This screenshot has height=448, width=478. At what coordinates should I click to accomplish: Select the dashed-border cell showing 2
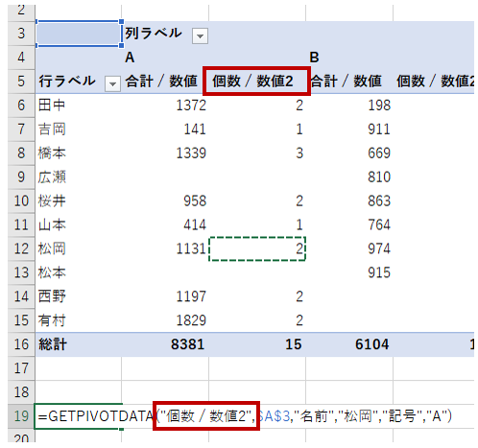[x=257, y=248]
